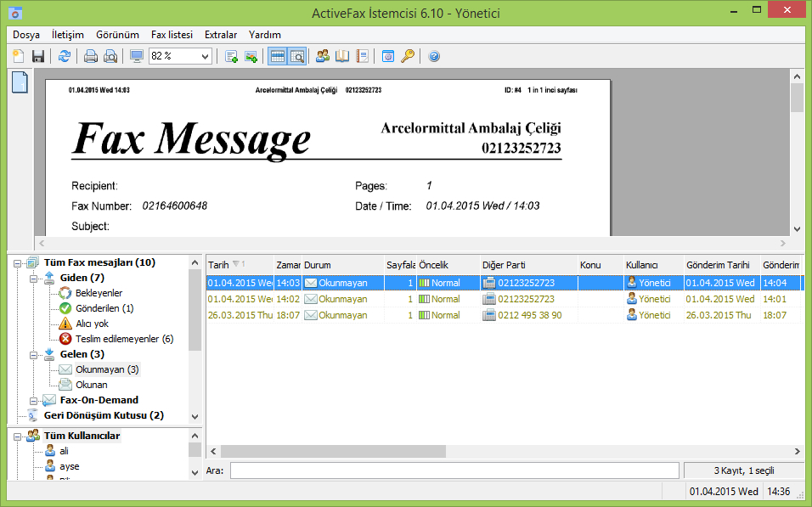
Task: Sort by the Tarih column header
Action: pos(240,265)
